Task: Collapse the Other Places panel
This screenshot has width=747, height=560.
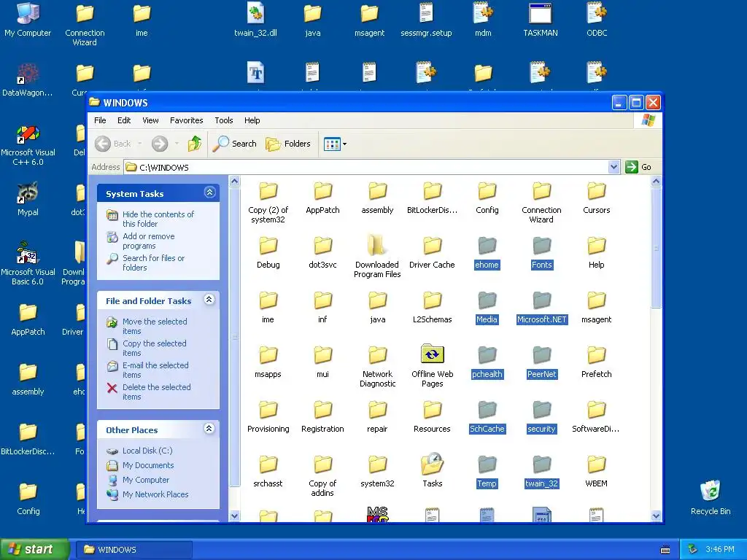Action: click(x=209, y=429)
